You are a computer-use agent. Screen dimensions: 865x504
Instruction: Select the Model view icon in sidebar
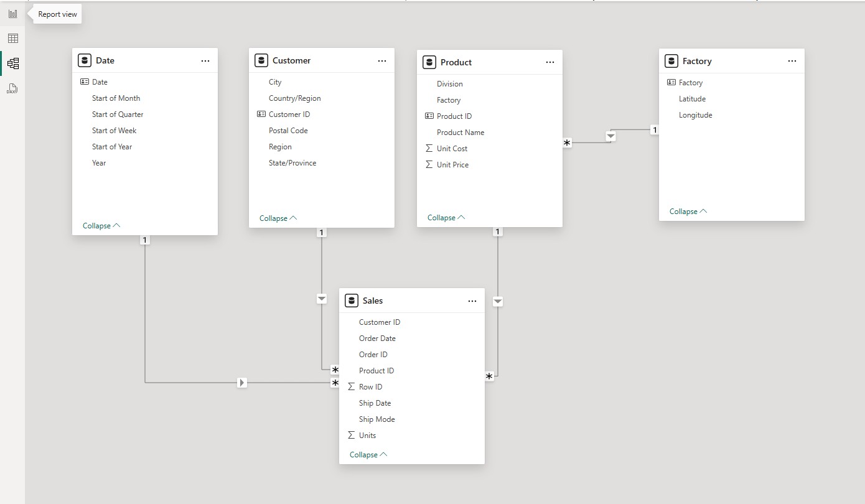[12, 63]
